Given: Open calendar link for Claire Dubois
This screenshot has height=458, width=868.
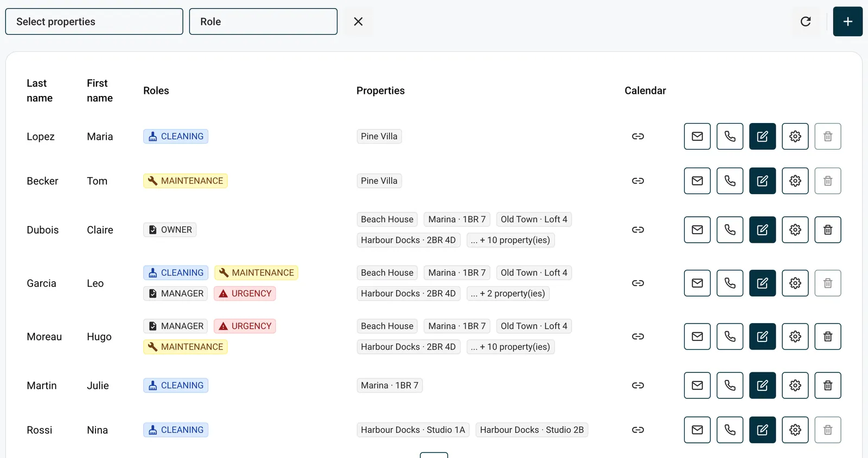Looking at the screenshot, I should 638,230.
